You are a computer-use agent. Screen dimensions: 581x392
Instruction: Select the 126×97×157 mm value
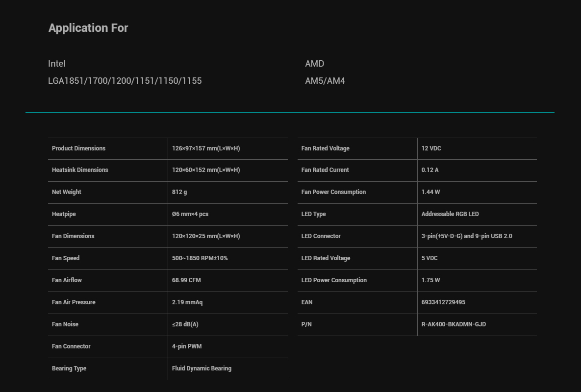click(206, 148)
